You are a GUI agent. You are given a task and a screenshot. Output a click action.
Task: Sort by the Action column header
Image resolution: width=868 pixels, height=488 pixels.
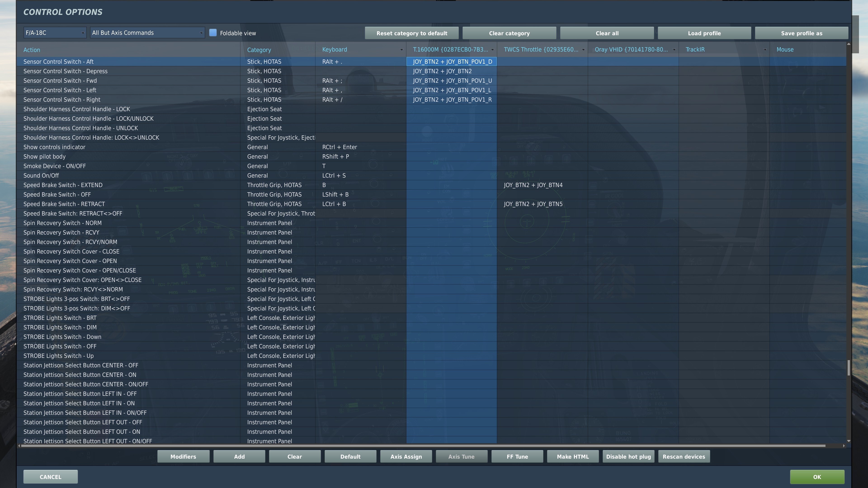pyautogui.click(x=32, y=50)
